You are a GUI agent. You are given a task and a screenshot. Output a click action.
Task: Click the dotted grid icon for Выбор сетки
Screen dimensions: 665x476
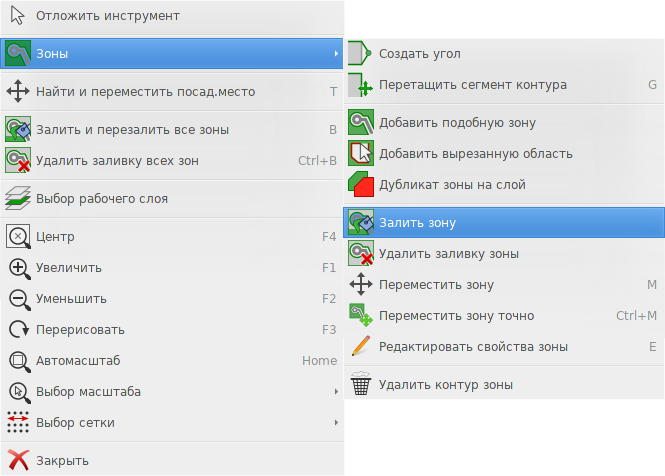click(18, 422)
